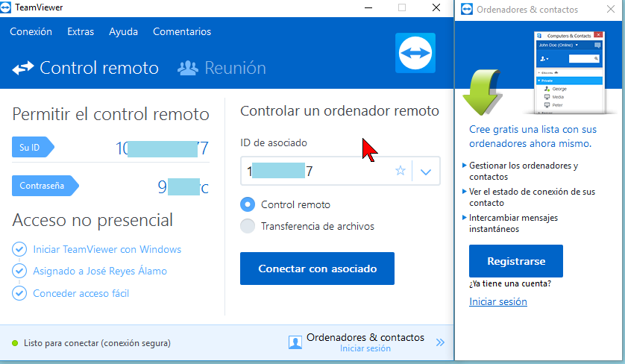Minimize the TeamViewer window
Screen dimensions: 625x364
click(368, 7)
